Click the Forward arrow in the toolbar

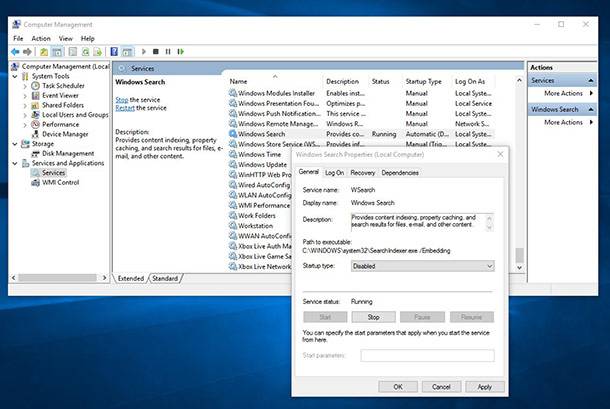pyautogui.click(x=27, y=51)
